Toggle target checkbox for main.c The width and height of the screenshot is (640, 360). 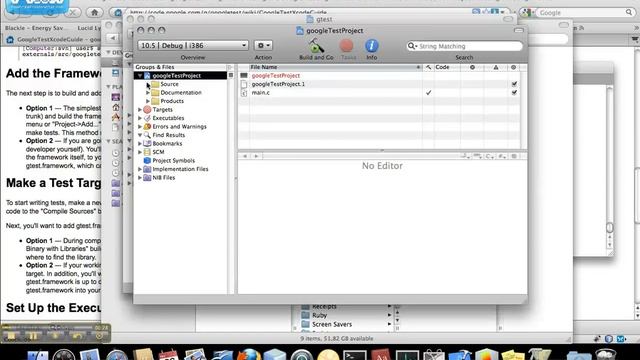514,93
